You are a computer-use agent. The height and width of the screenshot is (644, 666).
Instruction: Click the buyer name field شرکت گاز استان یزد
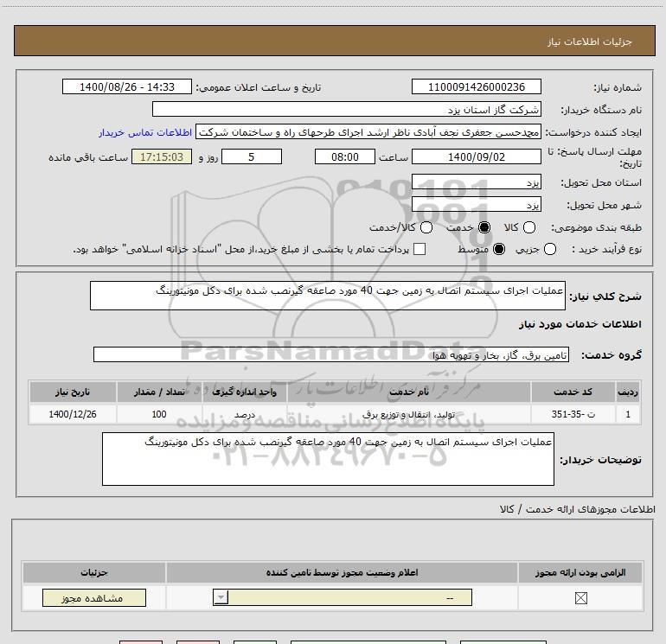347,109
